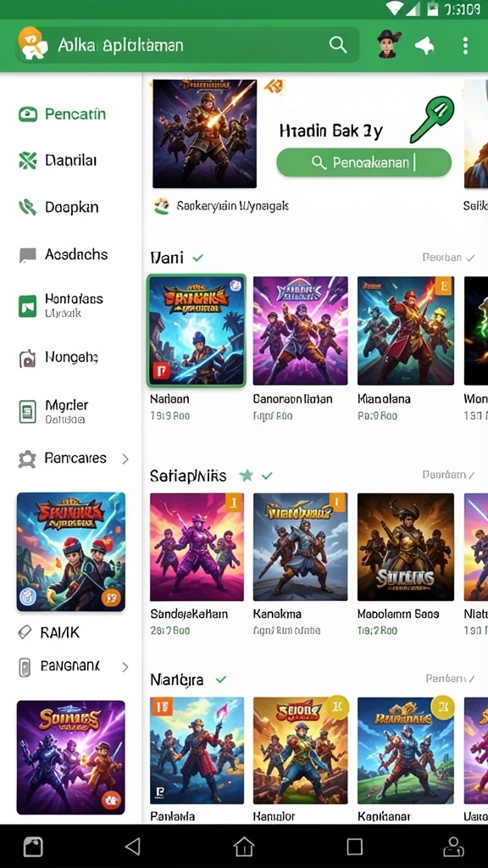Tap the Android home navigation button
This screenshot has width=488, height=868.
[x=243, y=846]
